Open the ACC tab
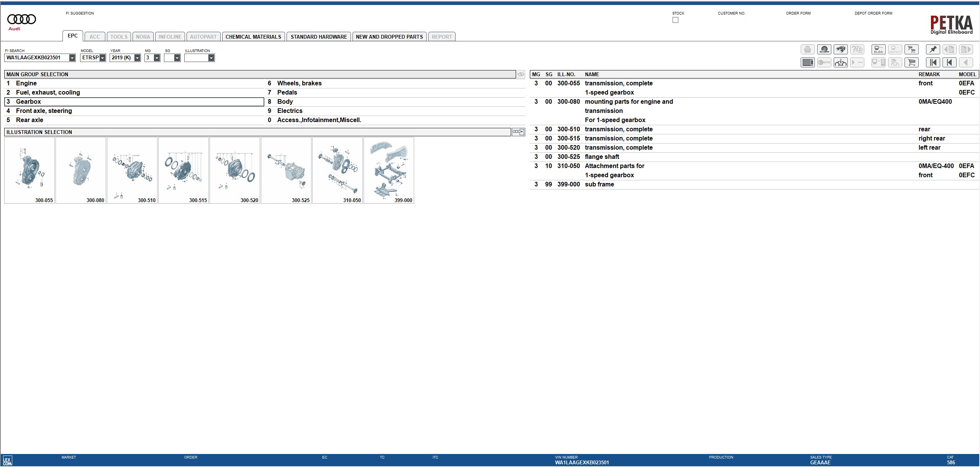This screenshot has height=467, width=980. (x=95, y=37)
